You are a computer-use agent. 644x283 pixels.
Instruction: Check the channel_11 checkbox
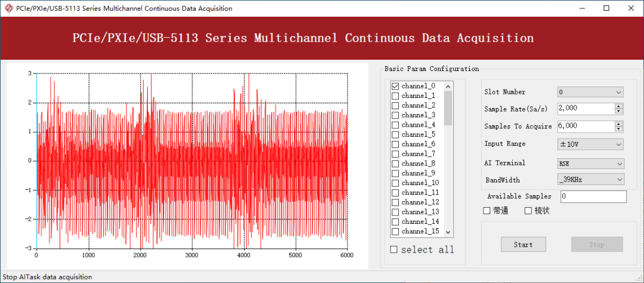point(395,192)
